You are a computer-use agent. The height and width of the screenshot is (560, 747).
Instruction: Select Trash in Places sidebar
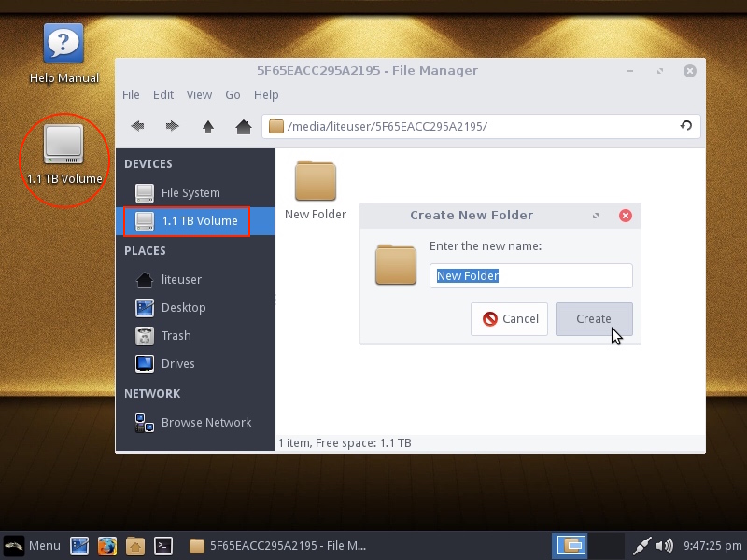point(175,335)
